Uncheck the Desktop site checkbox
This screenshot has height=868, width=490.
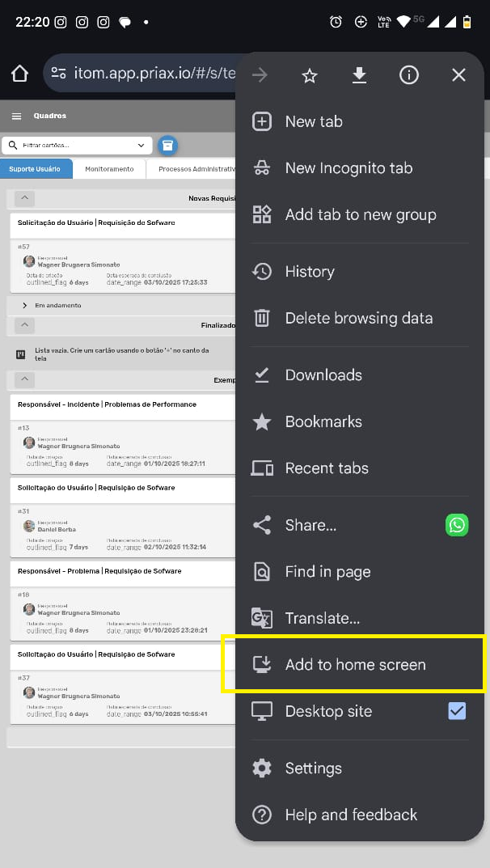pos(457,711)
